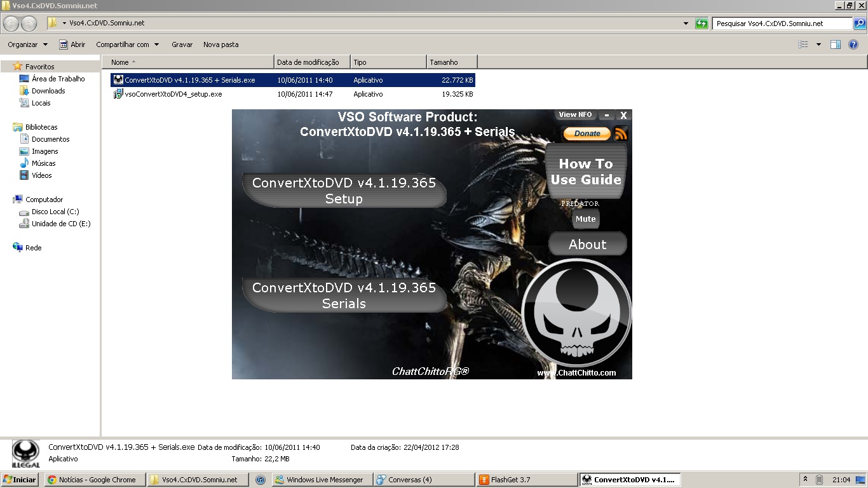The width and height of the screenshot is (868, 488).
Task: Sort files by Tamanho column
Action: (x=452, y=62)
